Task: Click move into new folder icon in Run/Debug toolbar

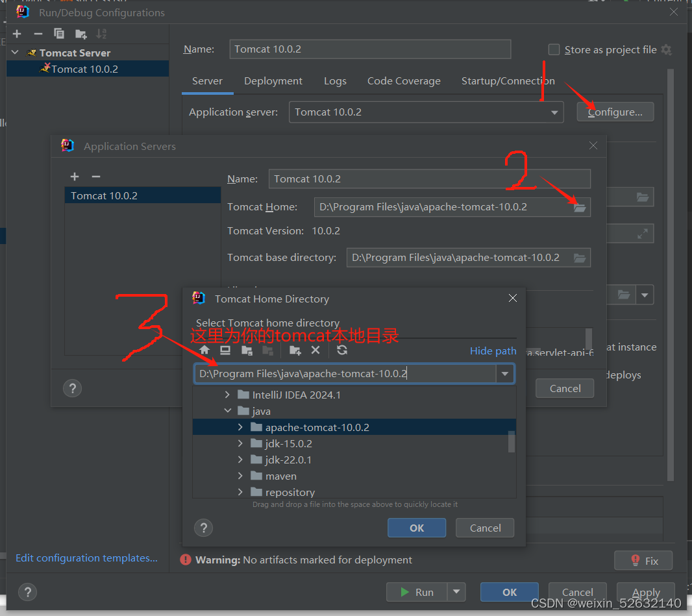Action: point(80,34)
